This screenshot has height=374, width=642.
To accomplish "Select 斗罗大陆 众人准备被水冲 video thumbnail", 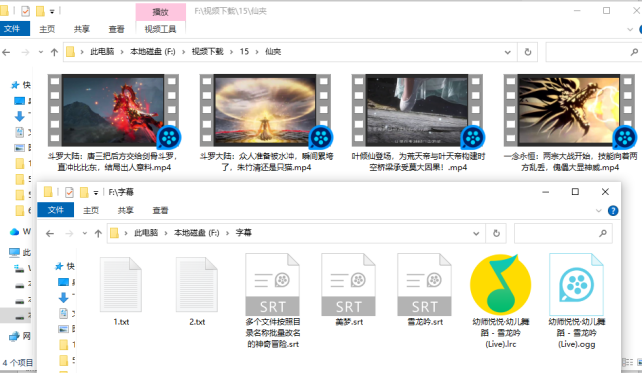I will [265, 110].
